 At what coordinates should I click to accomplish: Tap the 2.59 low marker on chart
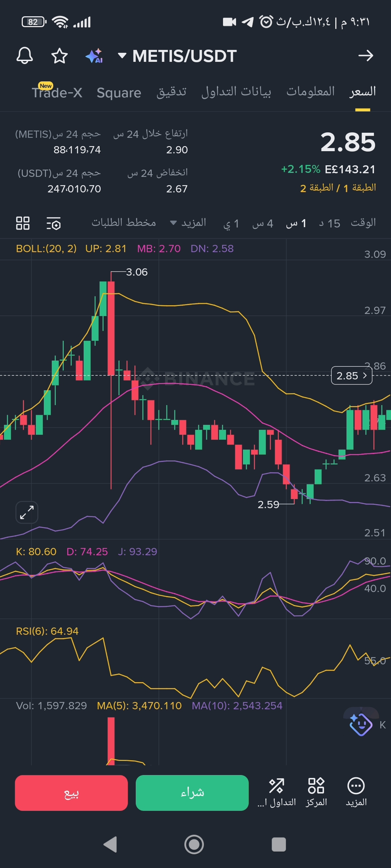pos(268,505)
